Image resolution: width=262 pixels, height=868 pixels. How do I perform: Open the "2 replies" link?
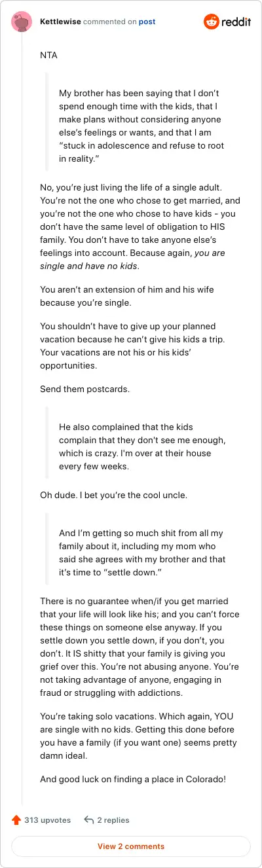tap(113, 820)
